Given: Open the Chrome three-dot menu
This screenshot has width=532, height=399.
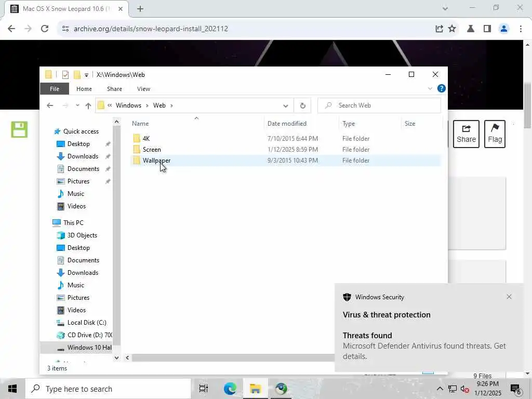Looking at the screenshot, I should (x=521, y=29).
